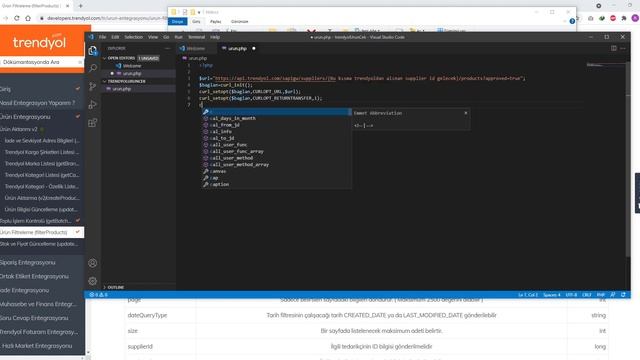Choose the caption Emmet suggestion
The width and height of the screenshot is (640, 360).
[x=276, y=184]
